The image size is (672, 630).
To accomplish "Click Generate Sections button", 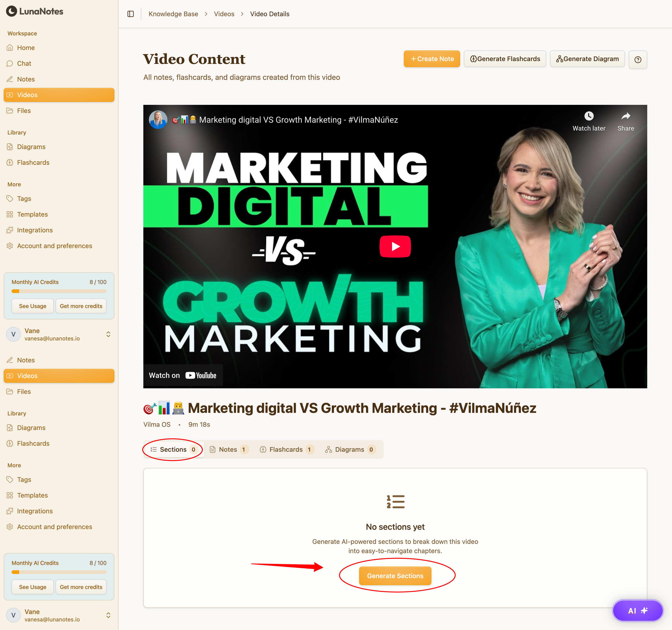I will [x=395, y=576].
